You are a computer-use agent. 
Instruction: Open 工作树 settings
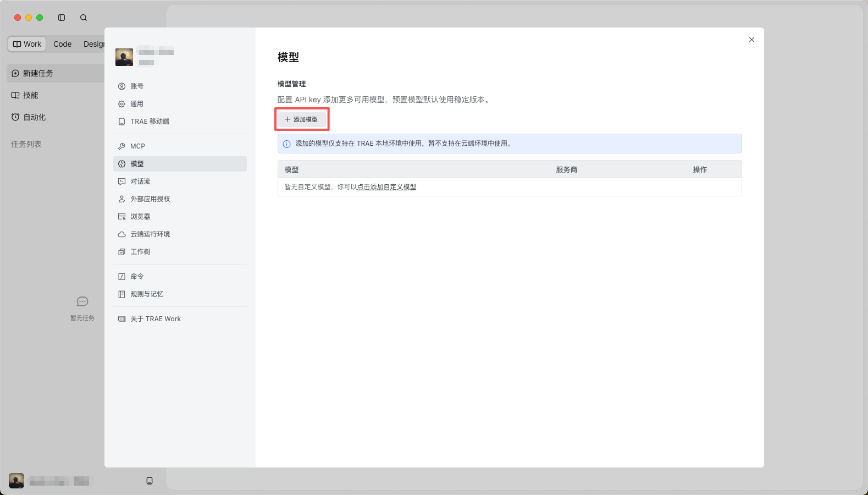click(180, 252)
